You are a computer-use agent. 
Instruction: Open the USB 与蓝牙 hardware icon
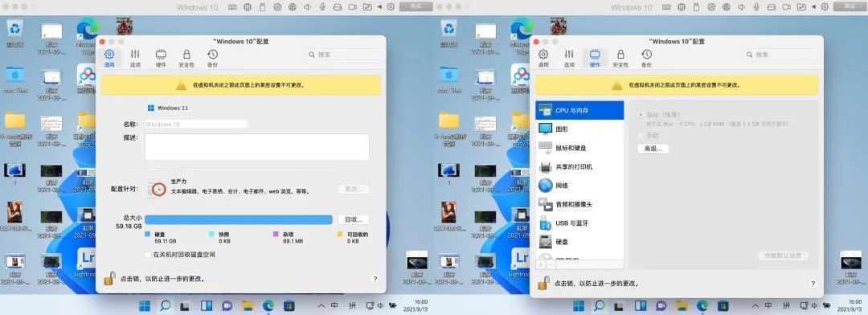(x=545, y=223)
